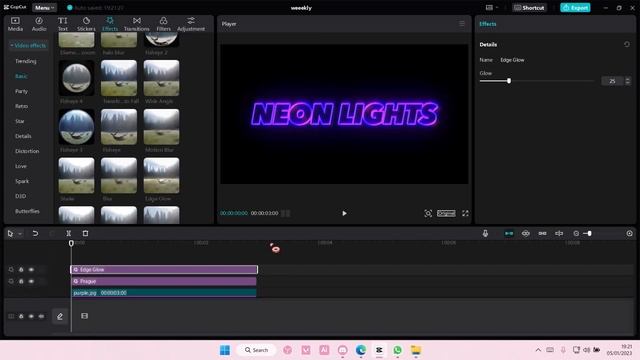Select the Party effects category
This screenshot has height=360, width=640.
pos(21,91)
